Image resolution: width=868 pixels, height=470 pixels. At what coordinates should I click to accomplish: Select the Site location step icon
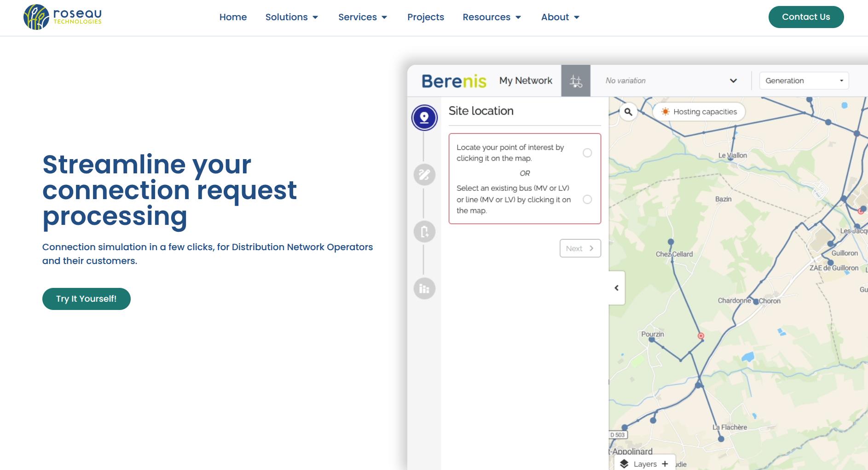click(424, 118)
